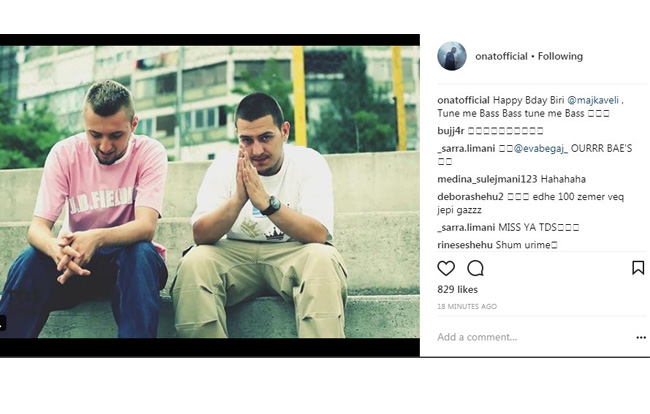Open the @majkaveli mention link
650x414 pixels.
tap(593, 100)
